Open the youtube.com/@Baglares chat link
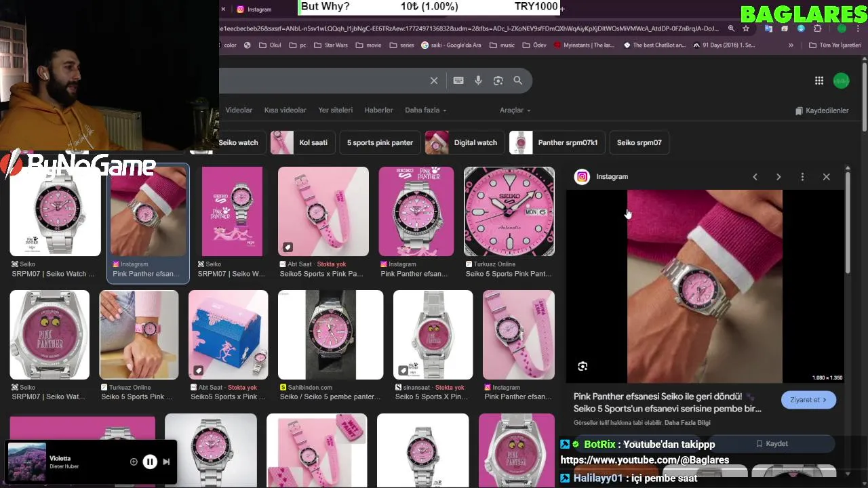This screenshot has width=868, height=488. [x=645, y=460]
